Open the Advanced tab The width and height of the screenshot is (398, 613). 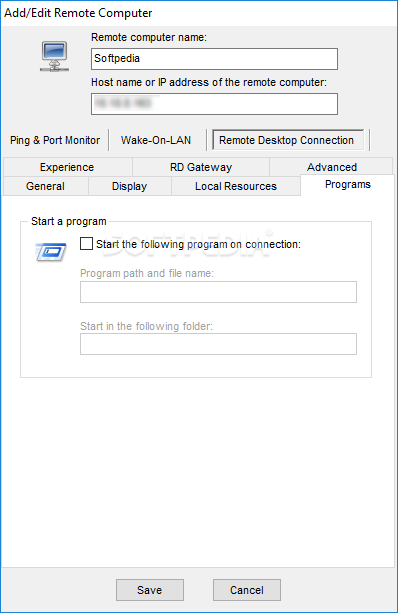click(332, 167)
